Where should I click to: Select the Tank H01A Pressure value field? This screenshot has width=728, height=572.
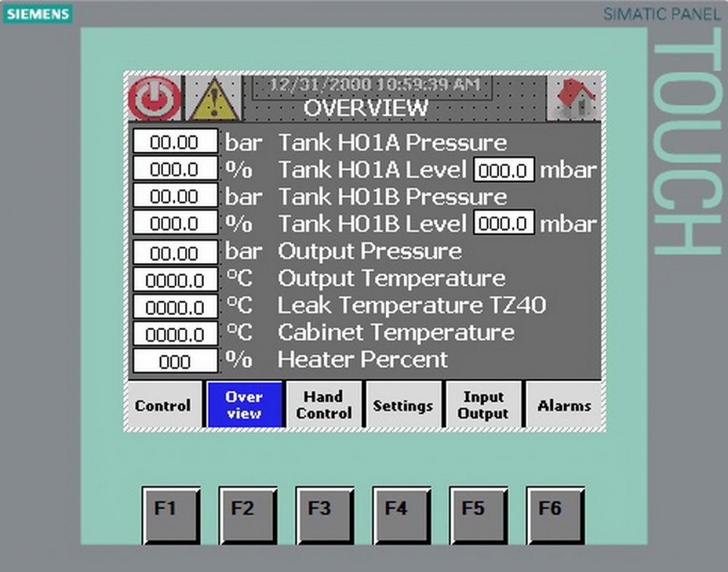[175, 142]
